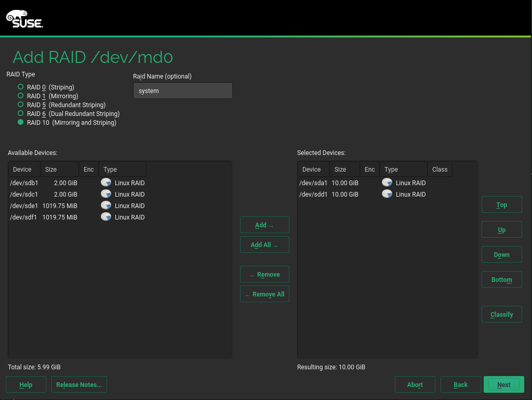Open the Classify dialog
Image resolution: width=532 pixels, height=400 pixels.
(x=501, y=315)
